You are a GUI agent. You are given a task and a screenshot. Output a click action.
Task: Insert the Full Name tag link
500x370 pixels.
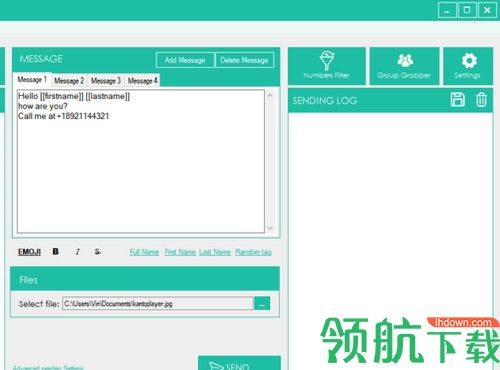click(x=144, y=252)
